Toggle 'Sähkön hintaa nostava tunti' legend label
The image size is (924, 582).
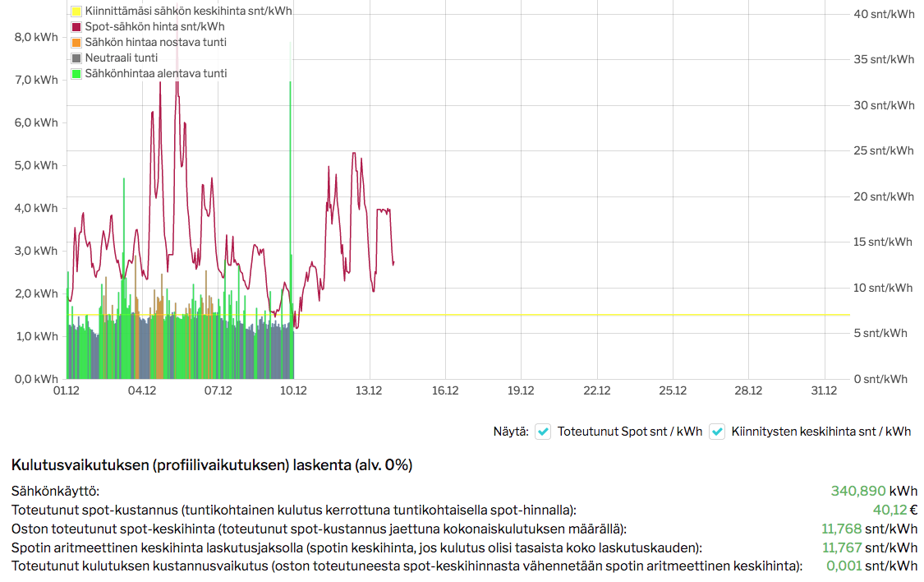tap(155, 43)
